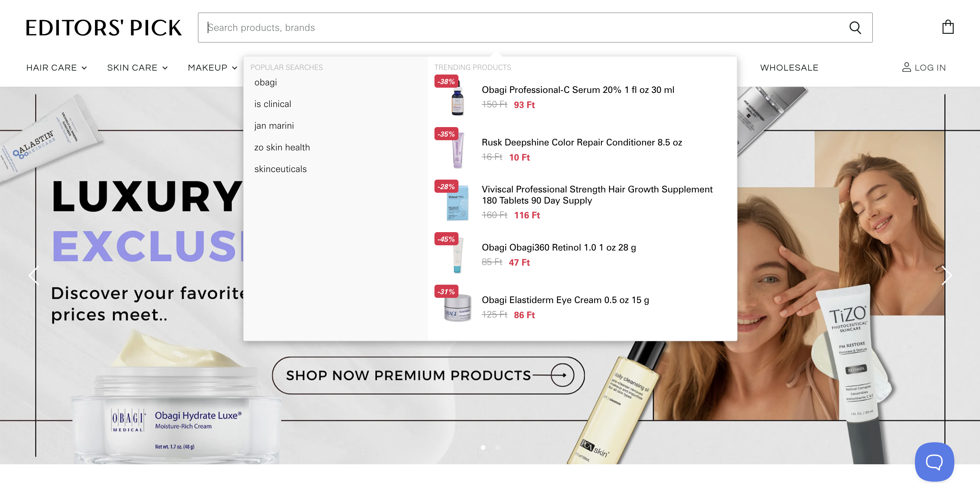Select popular search 'is clinical'
The image size is (980, 483).
click(272, 104)
